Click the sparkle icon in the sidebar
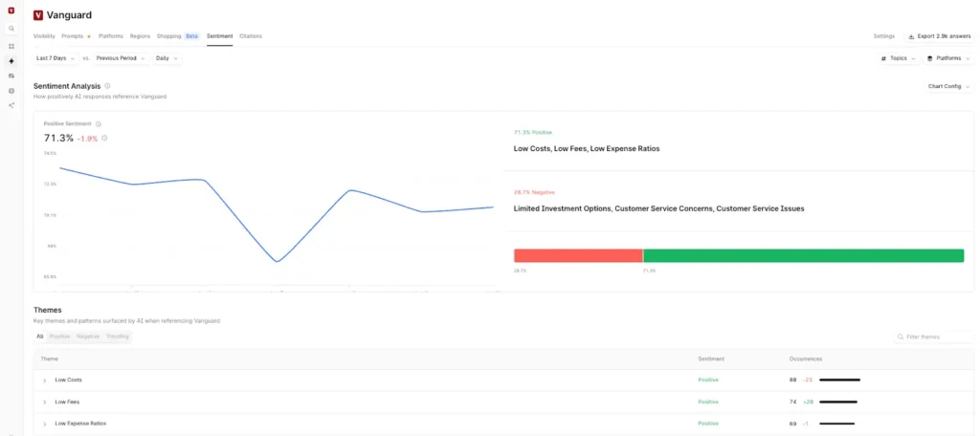980x436 pixels. click(x=11, y=105)
